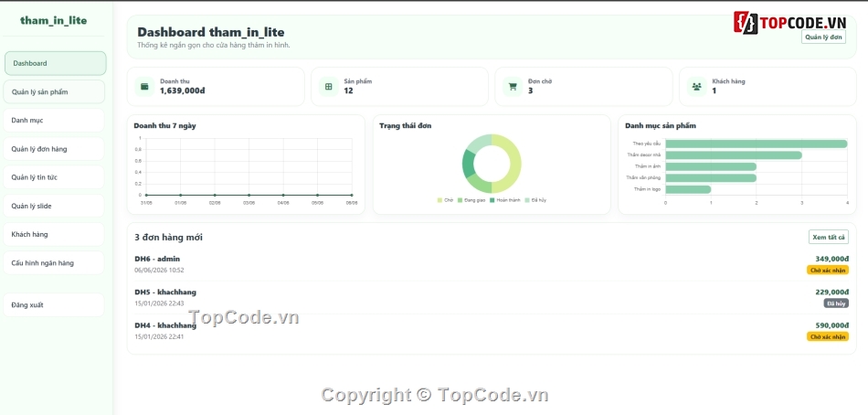Toggle the Đã hủy legend entry
The image size is (868, 415).
535,200
